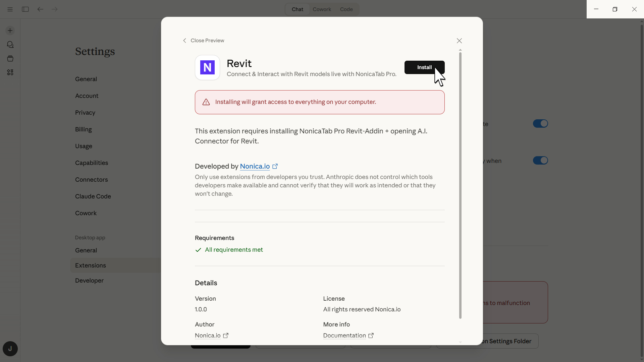This screenshot has height=362, width=644.
Task: Open the projects icon in left sidebar
Action: tap(10, 59)
